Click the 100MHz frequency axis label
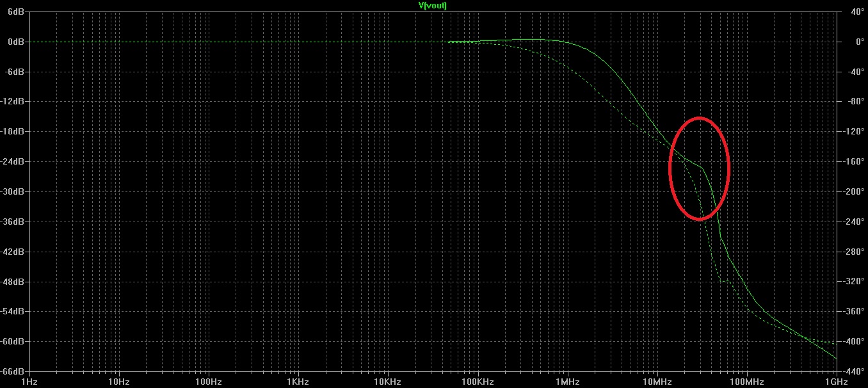 pos(746,382)
